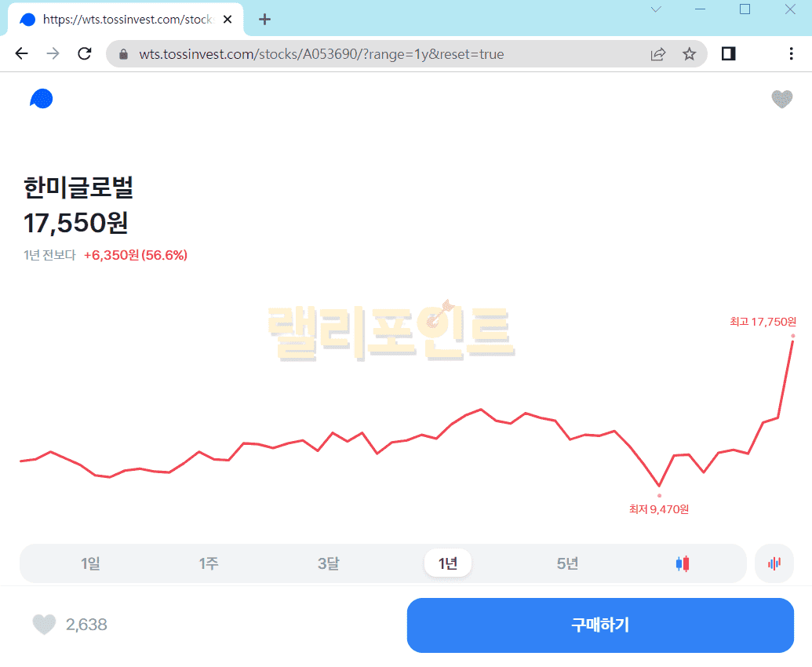Open the browser side panel icon

point(728,53)
